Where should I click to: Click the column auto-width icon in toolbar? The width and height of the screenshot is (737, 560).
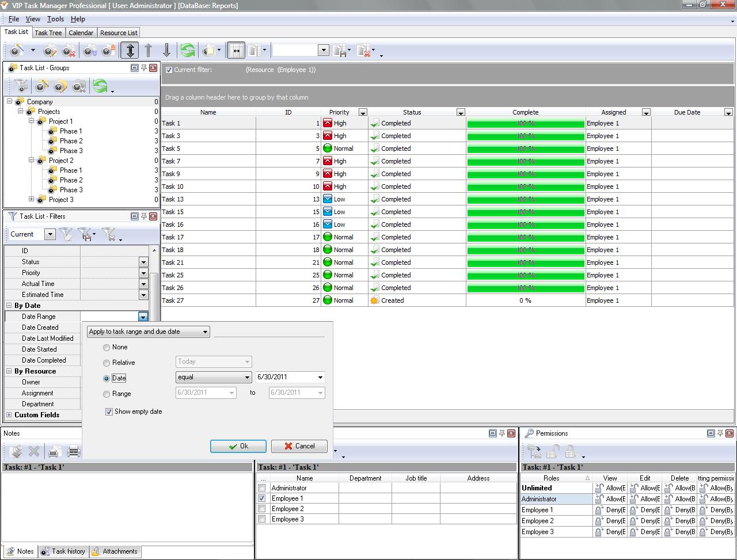click(x=235, y=51)
